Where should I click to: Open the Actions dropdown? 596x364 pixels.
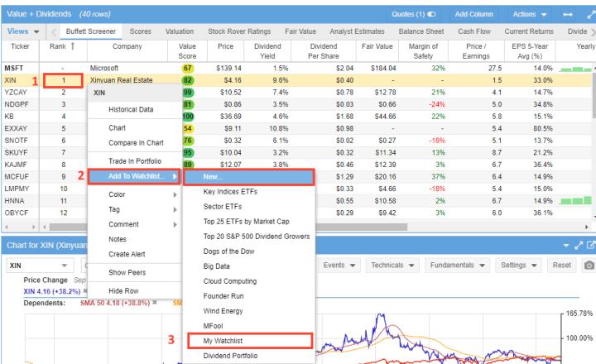530,14
